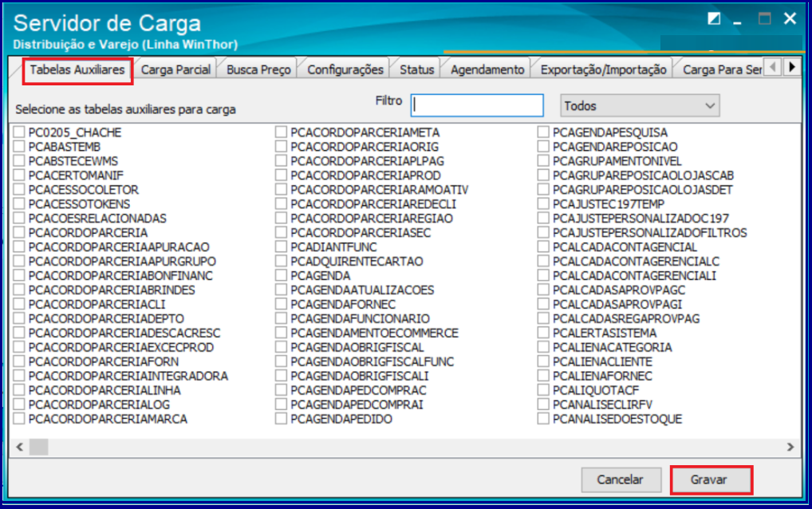The image size is (812, 509).
Task: Select the PCACESSOCOLETOR checkbox
Action: pyautogui.click(x=19, y=190)
